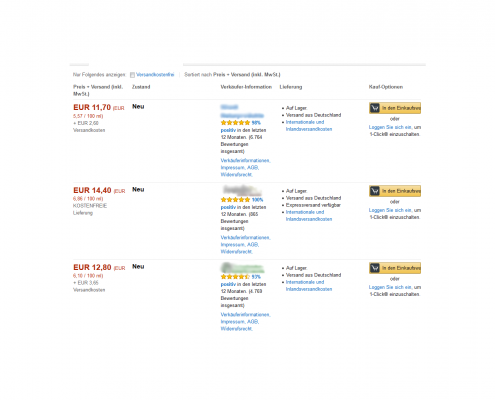Open Widerrufsrecht link for third seller
Viewport: 495px width, 400px height.
coord(236,329)
